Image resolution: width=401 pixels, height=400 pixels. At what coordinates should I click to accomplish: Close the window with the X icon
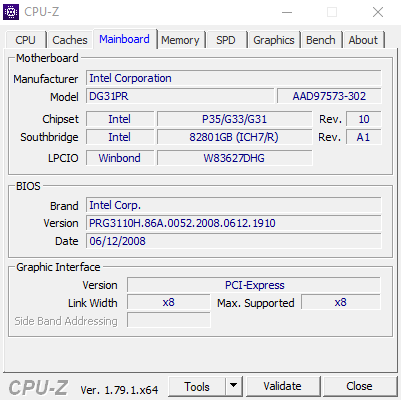point(378,12)
